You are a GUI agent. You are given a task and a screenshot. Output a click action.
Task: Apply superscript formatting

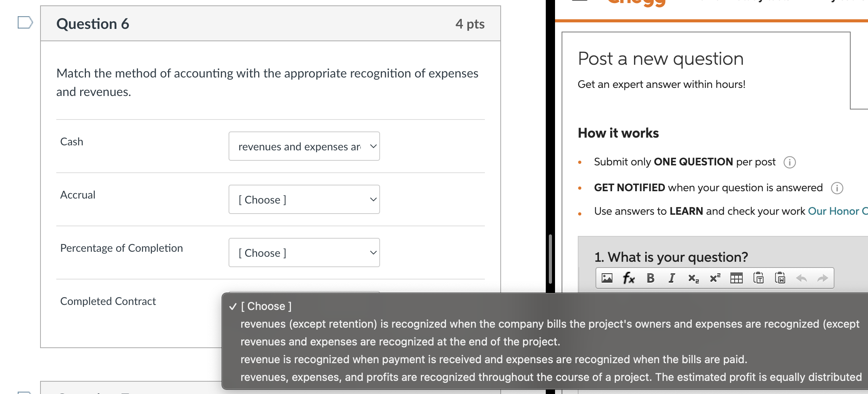[715, 278]
